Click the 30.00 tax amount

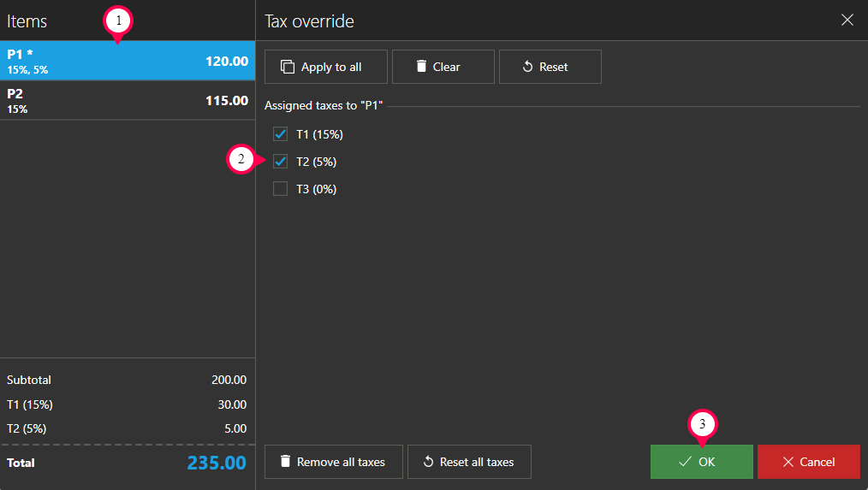coord(232,404)
